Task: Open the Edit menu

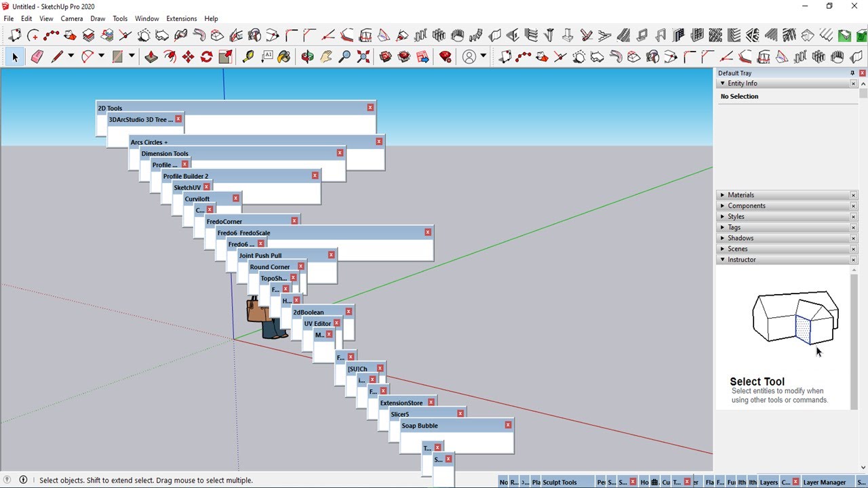Action: pos(26,19)
